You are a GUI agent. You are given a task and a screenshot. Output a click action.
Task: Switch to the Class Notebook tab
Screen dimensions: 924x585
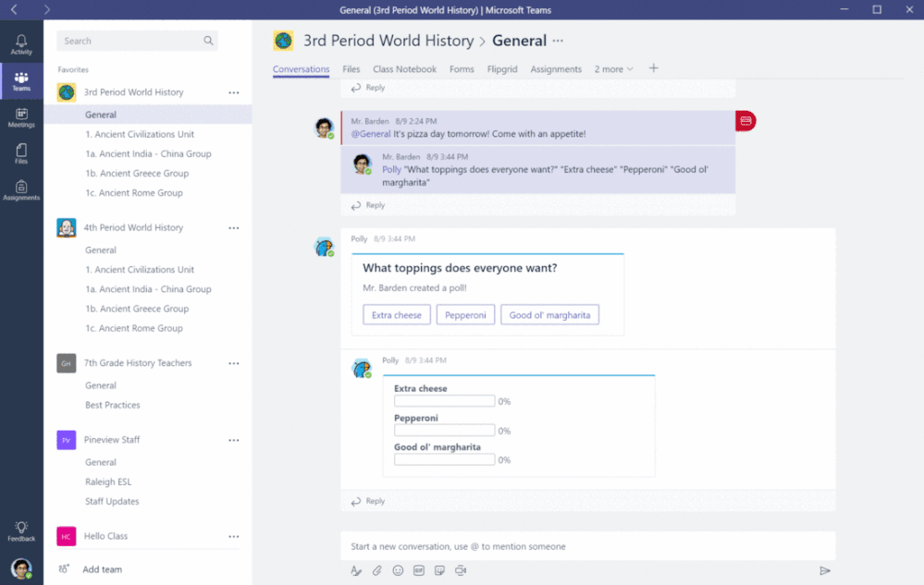[x=404, y=69]
